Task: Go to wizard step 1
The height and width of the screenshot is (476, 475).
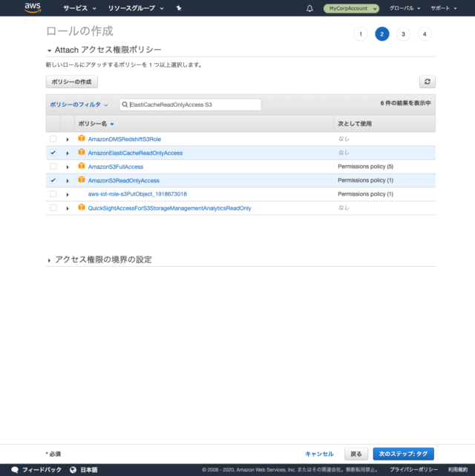Action: tap(361, 34)
